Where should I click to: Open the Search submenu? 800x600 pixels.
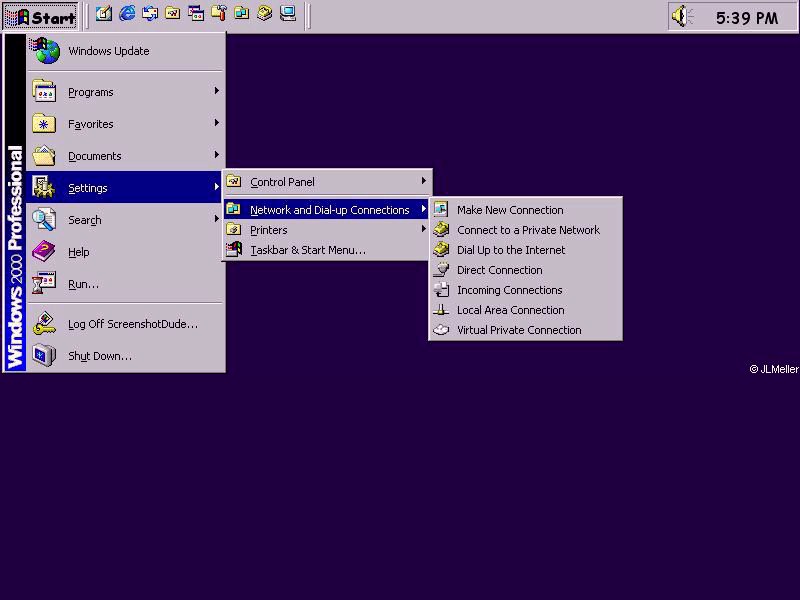[x=126, y=220]
